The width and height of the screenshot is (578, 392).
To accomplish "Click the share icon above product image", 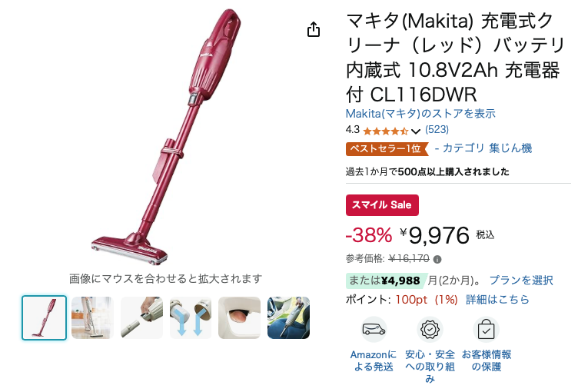I will pos(314,29).
